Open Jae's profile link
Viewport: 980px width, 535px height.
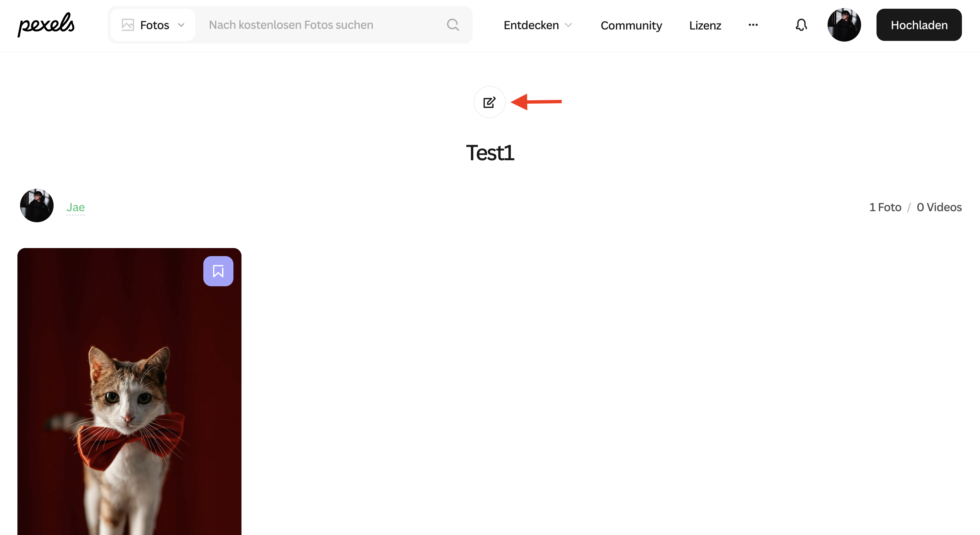[x=75, y=207]
